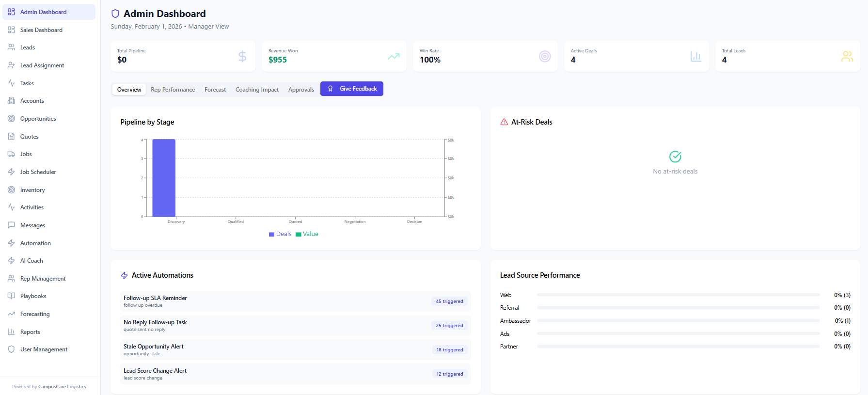This screenshot has width=868, height=395.
Task: Click the Admin Dashboard sidebar icon
Action: click(11, 12)
